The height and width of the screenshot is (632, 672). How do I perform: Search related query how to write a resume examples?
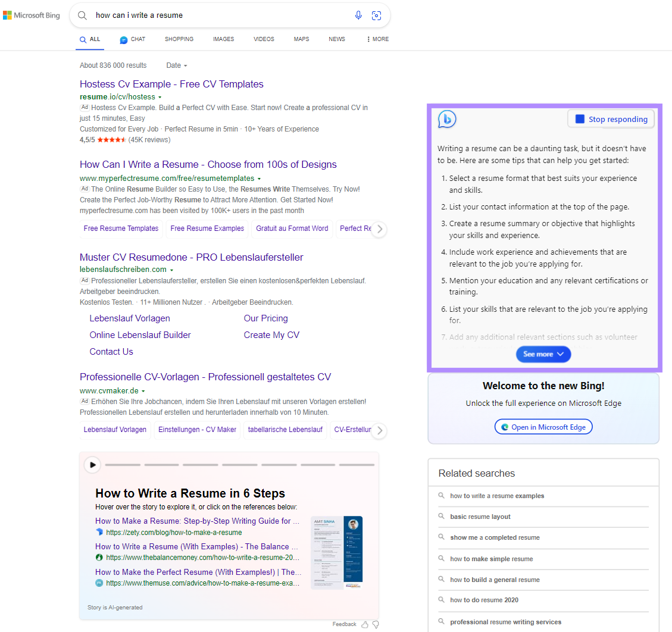pyautogui.click(x=498, y=496)
